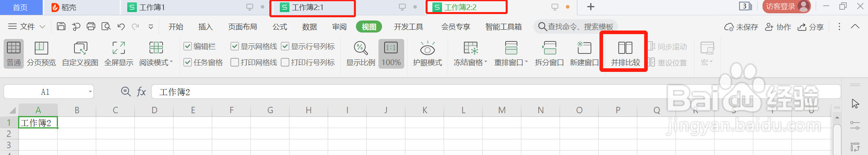
Task: Enable Eye Protection Mode (护眼模式)
Action: click(x=428, y=54)
